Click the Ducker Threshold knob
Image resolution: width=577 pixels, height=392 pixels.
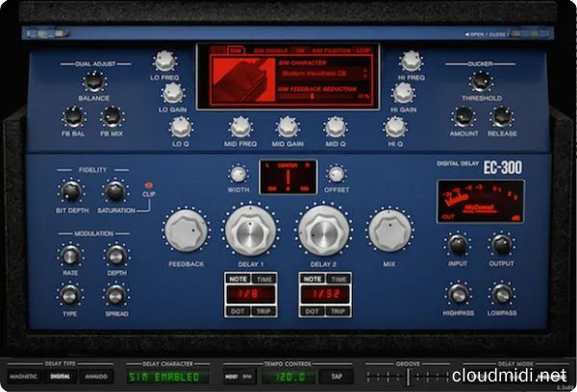483,82
